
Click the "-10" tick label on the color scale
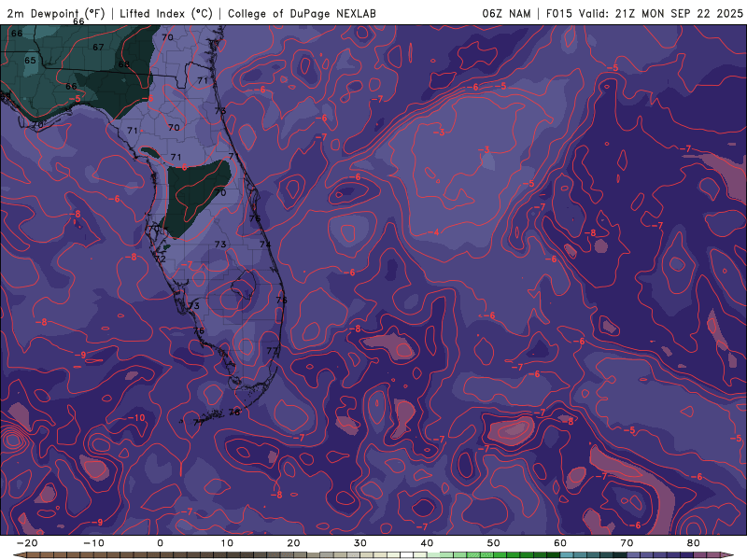[x=93, y=543]
